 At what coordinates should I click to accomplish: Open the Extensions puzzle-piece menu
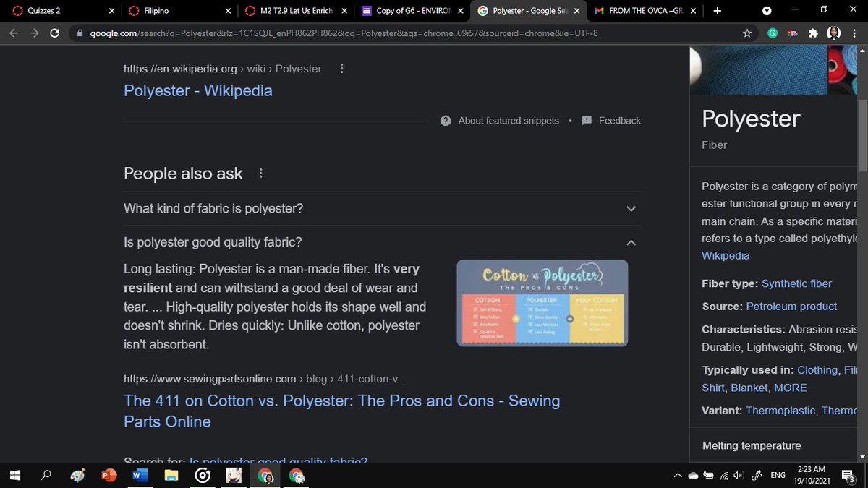pos(813,33)
